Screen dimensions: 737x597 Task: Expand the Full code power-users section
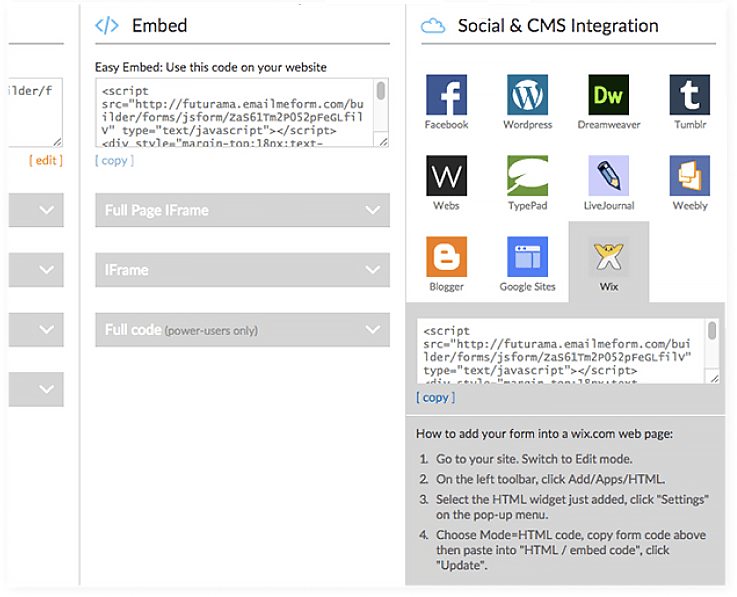(x=242, y=330)
